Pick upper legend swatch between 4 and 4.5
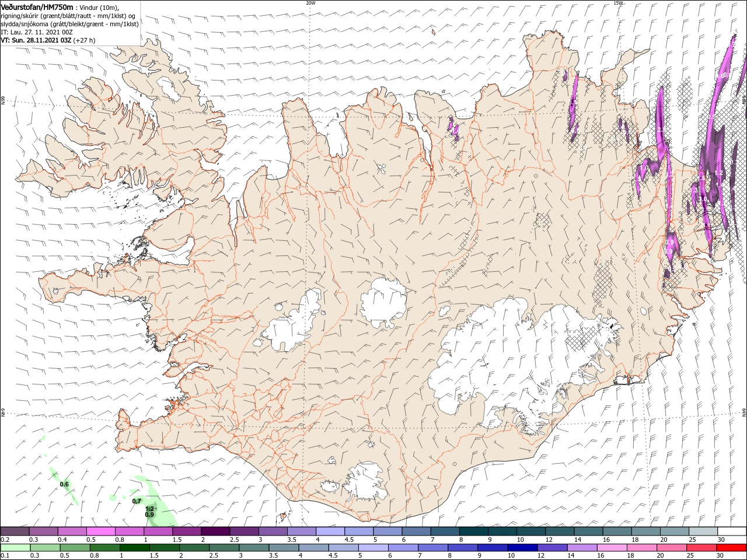The height and width of the screenshot is (560, 747). pos(330,531)
